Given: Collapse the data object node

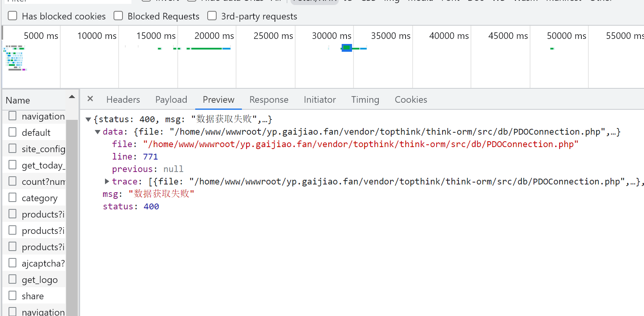Looking at the screenshot, I should point(98,132).
